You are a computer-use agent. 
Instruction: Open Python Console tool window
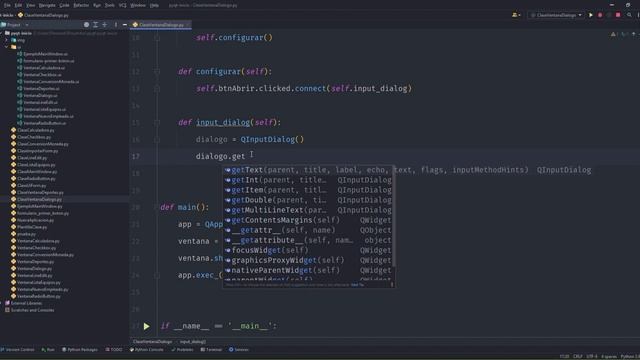coord(147,350)
